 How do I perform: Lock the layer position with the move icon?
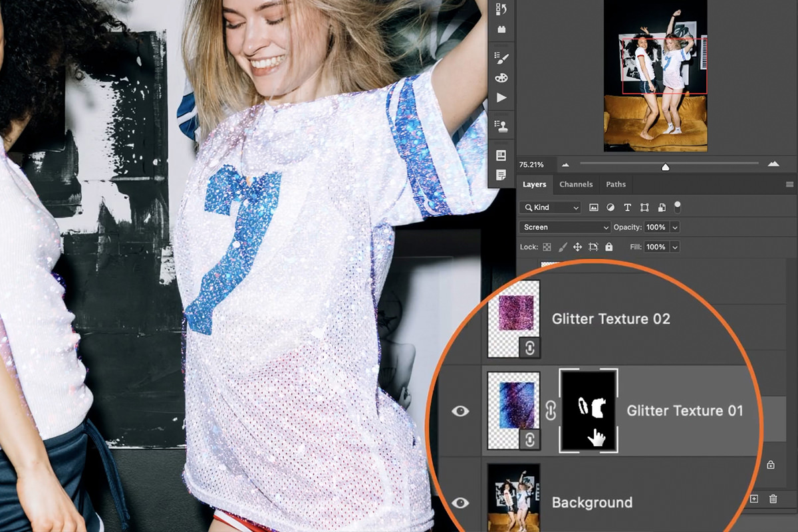pos(577,247)
